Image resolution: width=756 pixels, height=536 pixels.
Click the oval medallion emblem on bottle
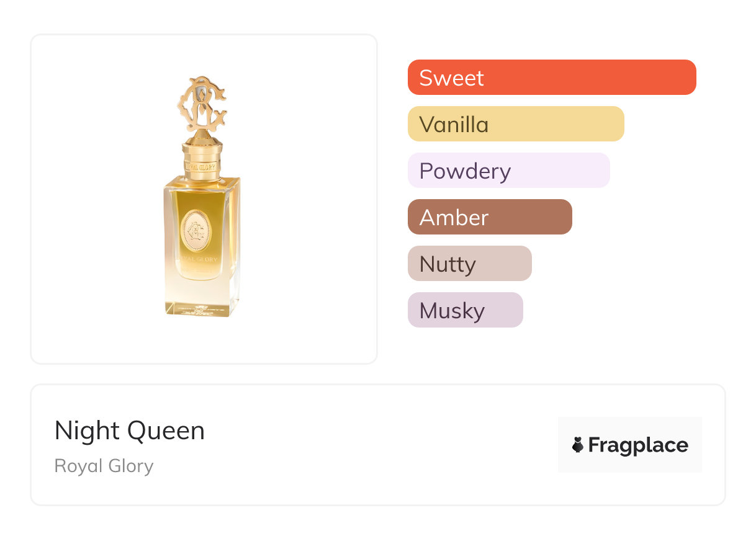coord(196,231)
